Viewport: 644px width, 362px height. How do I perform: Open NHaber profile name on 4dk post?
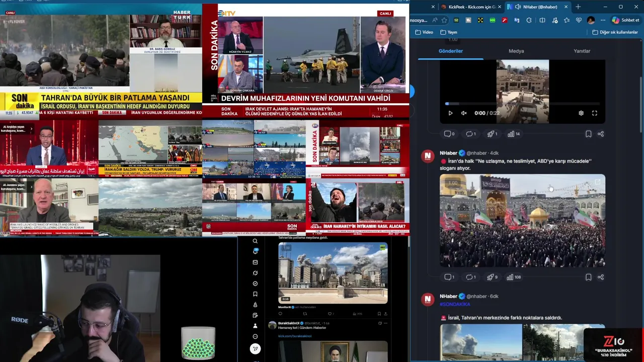point(448,153)
